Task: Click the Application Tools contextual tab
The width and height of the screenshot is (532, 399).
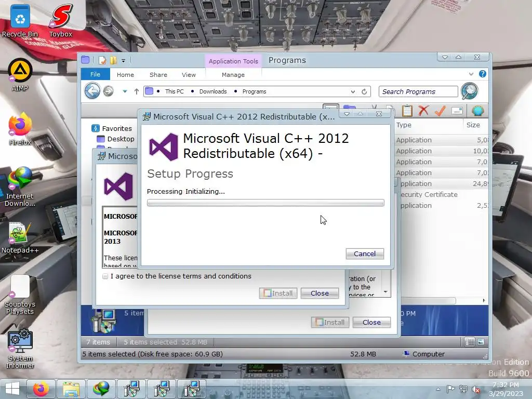Action: tap(233, 61)
